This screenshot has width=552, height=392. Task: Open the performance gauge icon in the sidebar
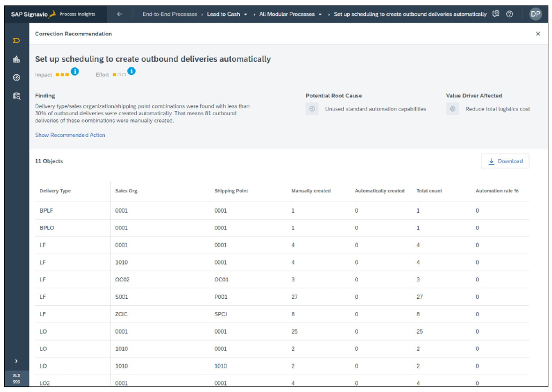click(16, 77)
